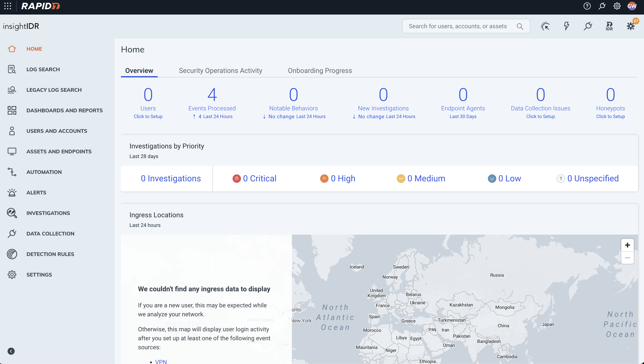Collapse the sidebar with chevron button
This screenshot has height=364, width=644.
[x=11, y=351]
